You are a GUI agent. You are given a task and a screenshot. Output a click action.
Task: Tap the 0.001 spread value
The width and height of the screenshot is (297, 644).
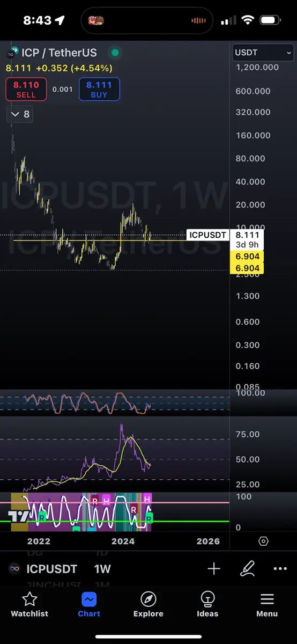[x=63, y=89]
